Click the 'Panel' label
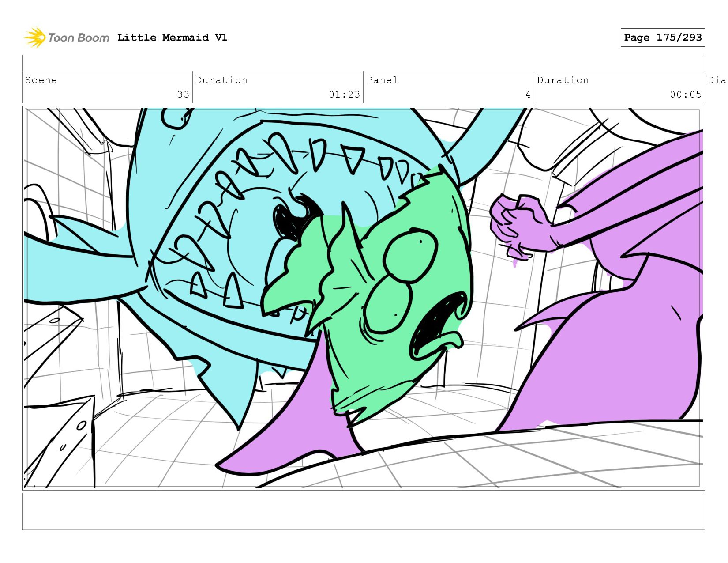Viewport: 728px width, 563px height. coord(382,80)
